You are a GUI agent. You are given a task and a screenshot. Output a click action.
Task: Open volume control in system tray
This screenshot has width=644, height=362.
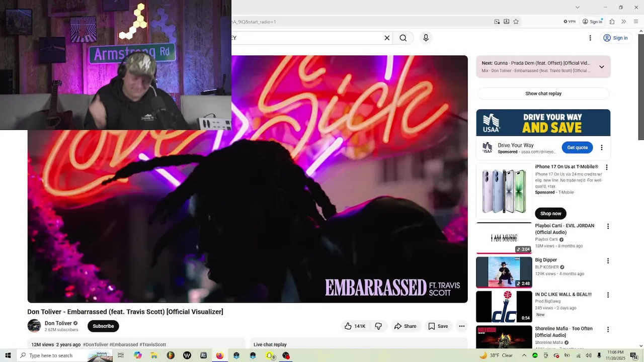tap(589, 355)
